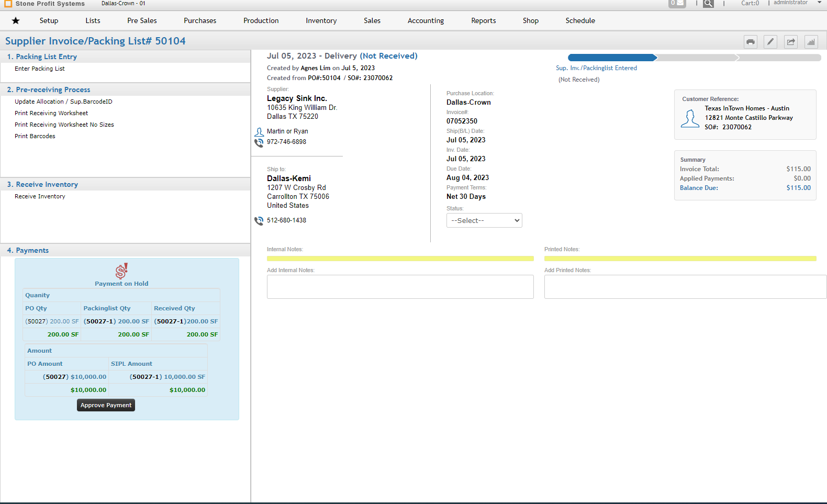The width and height of the screenshot is (827, 504).
Task: Open the Status select dropdown
Action: [x=484, y=220]
